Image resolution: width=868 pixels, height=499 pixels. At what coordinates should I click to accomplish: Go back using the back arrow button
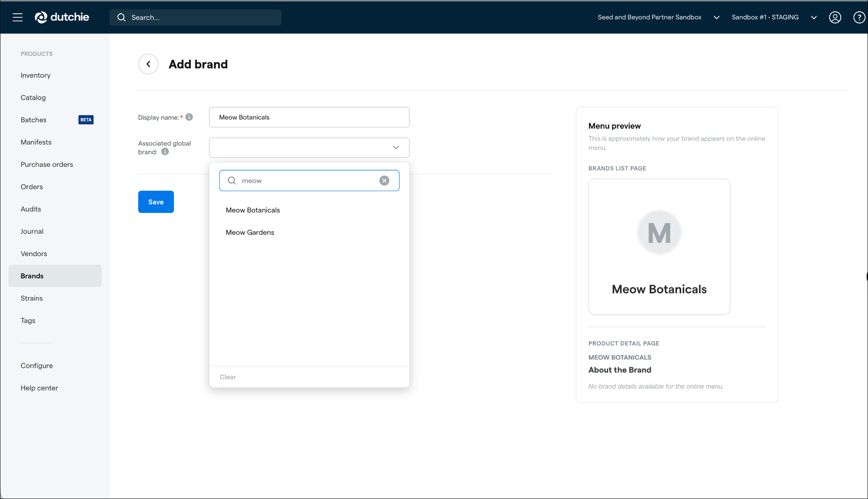coord(148,64)
